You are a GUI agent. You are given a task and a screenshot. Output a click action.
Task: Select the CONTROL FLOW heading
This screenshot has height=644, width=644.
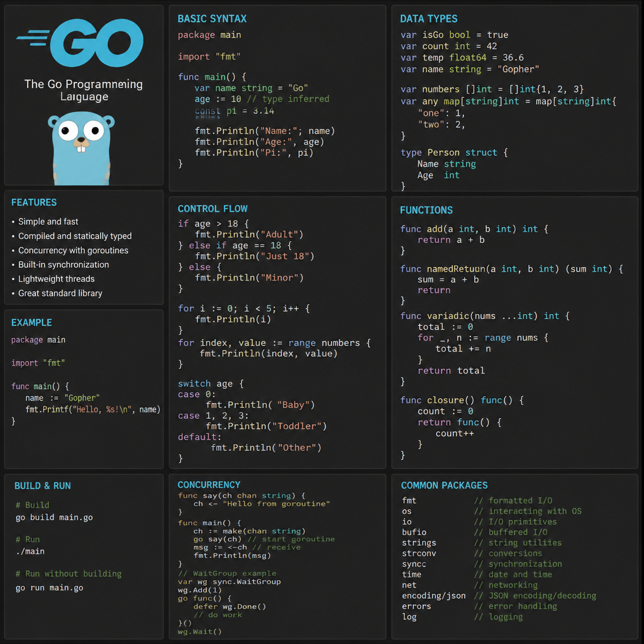(213, 209)
